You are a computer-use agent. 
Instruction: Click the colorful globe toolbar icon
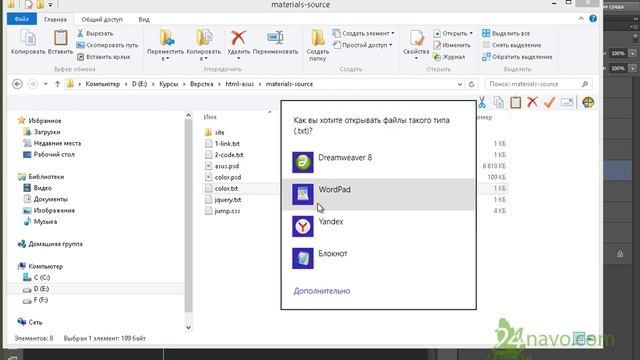click(x=588, y=102)
